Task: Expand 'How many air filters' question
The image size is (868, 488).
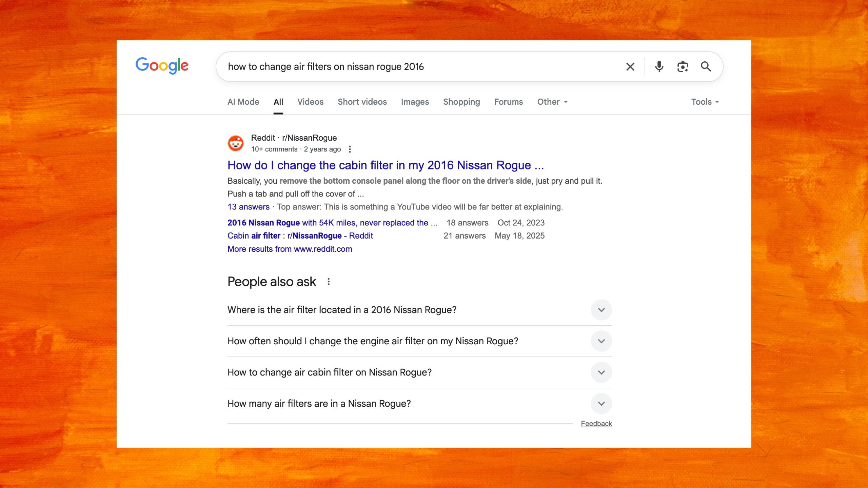Action: point(419,403)
